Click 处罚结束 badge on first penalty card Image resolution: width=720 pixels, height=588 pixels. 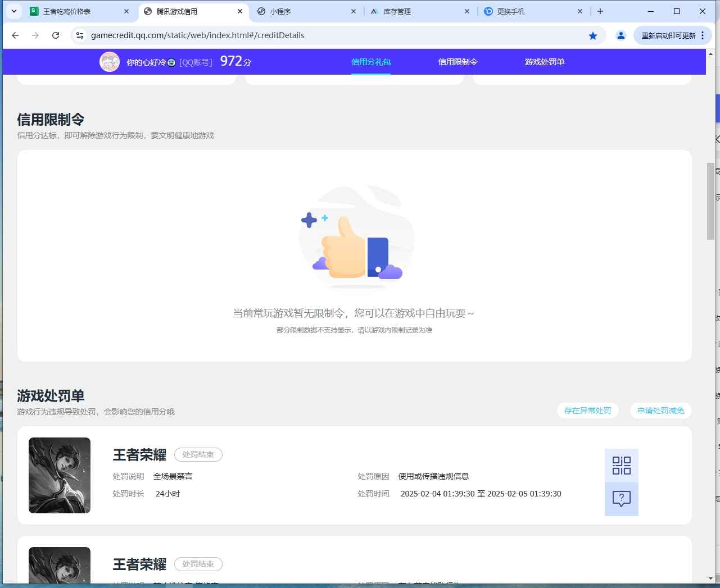(198, 454)
